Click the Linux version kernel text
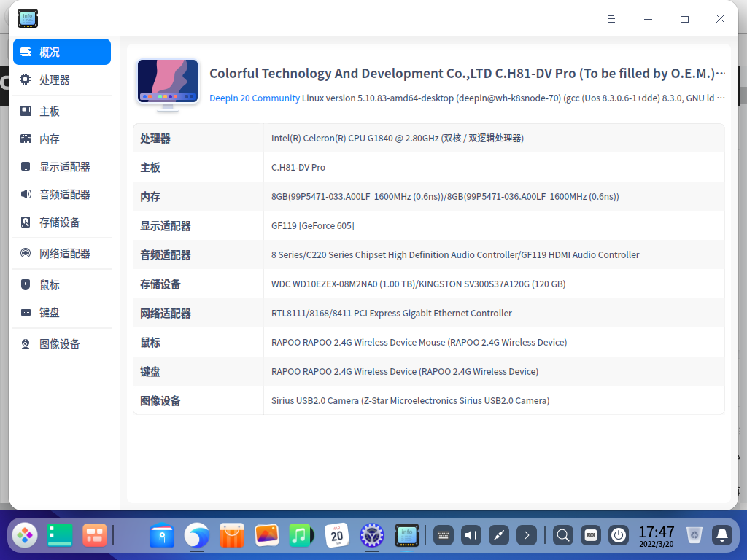747x560 pixels. (x=513, y=98)
